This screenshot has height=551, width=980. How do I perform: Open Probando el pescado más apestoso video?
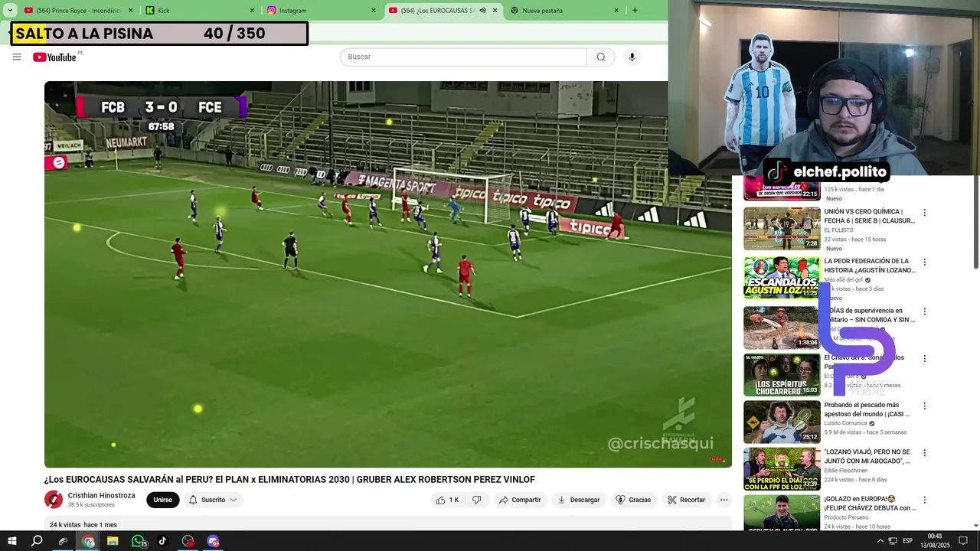click(867, 409)
